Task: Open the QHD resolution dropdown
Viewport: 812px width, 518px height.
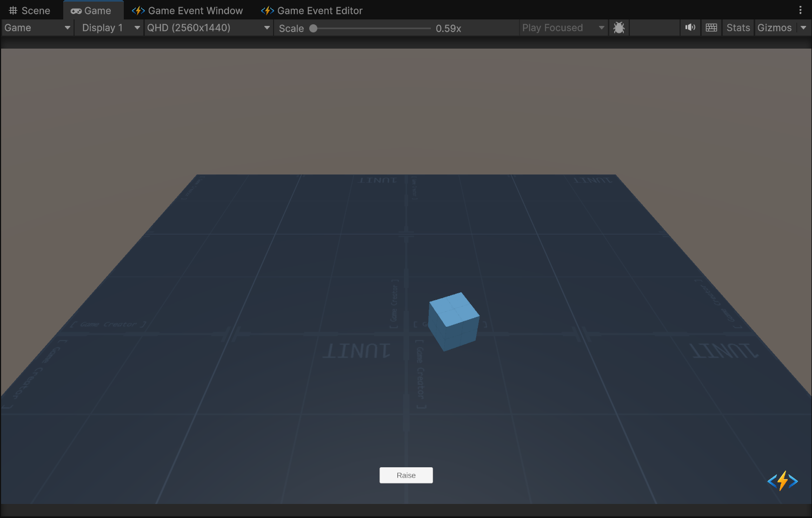Action: [x=208, y=28]
